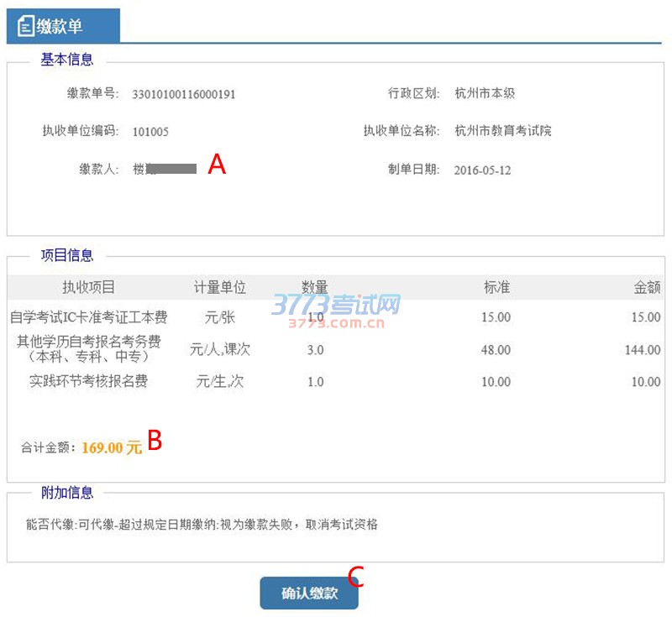Image resolution: width=672 pixels, height=617 pixels.
Task: Click the 标准 column header
Action: 496,287
